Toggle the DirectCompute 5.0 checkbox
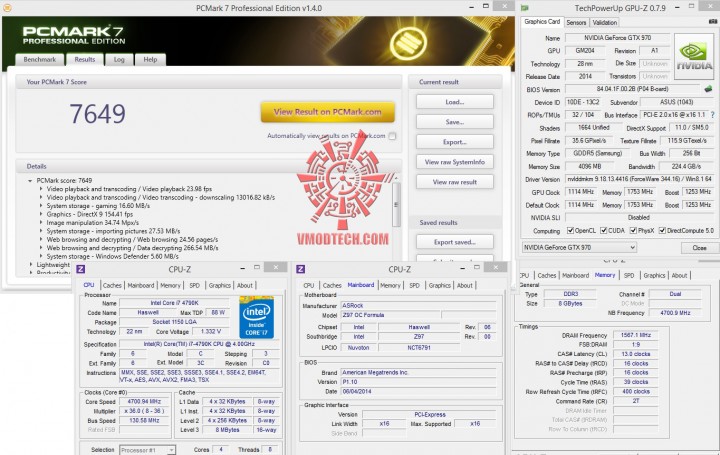Viewport: 720px width, 455px height. pos(662,230)
